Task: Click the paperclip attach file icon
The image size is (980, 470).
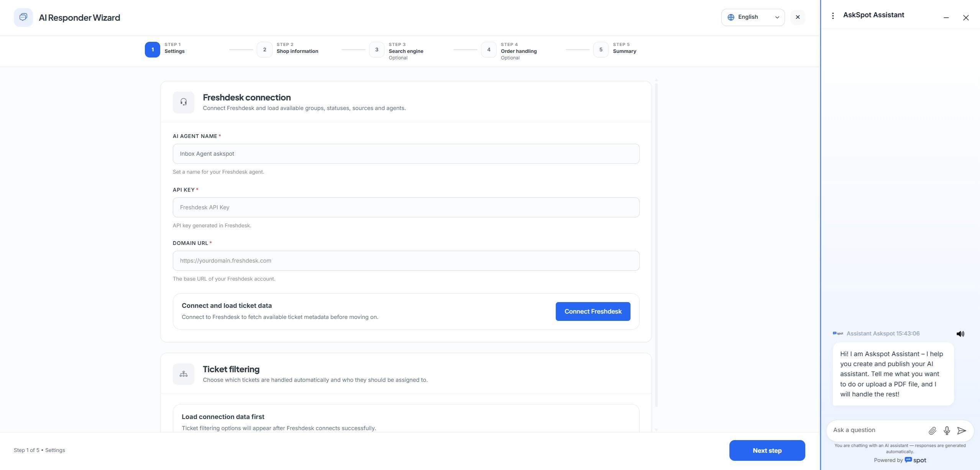Action: point(932,431)
